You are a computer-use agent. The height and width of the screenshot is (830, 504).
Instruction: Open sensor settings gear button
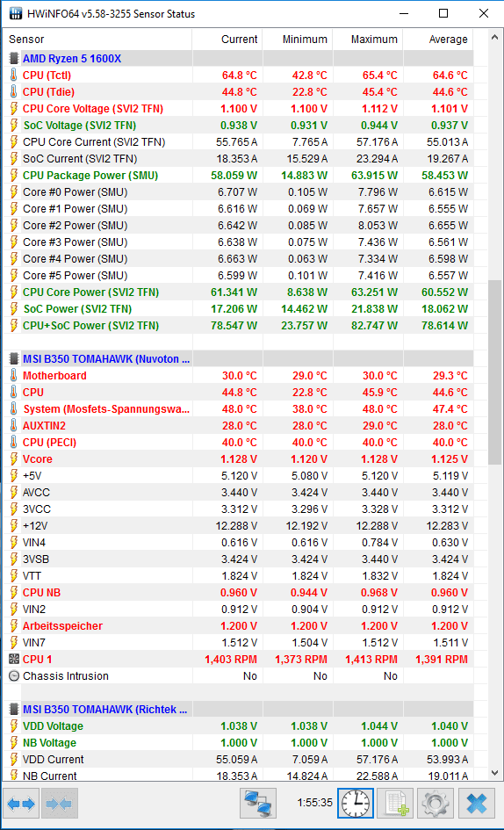point(436,804)
